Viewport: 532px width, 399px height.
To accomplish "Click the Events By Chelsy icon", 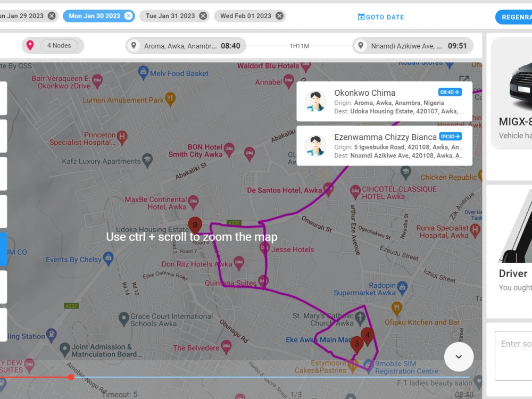I will (108, 259).
